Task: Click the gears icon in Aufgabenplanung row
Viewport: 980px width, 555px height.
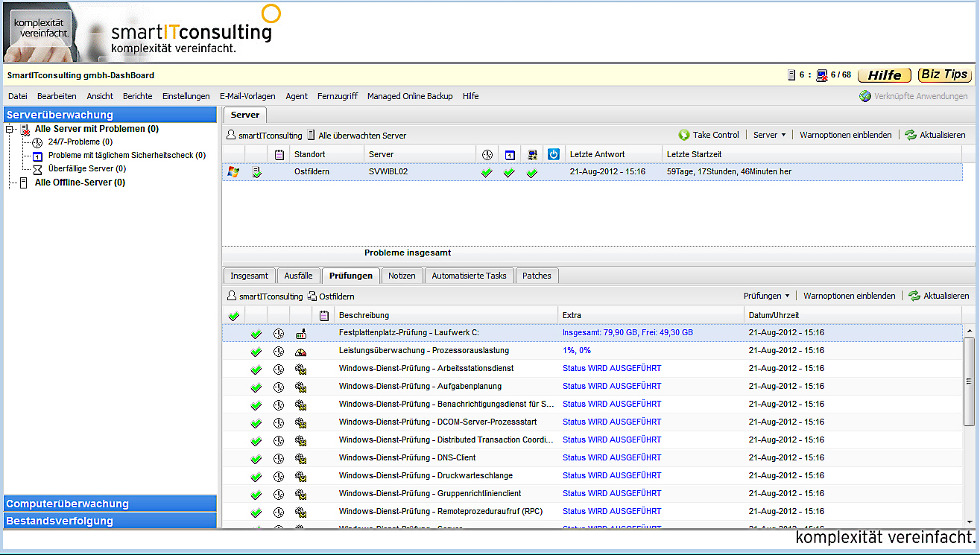Action: pyautogui.click(x=301, y=387)
